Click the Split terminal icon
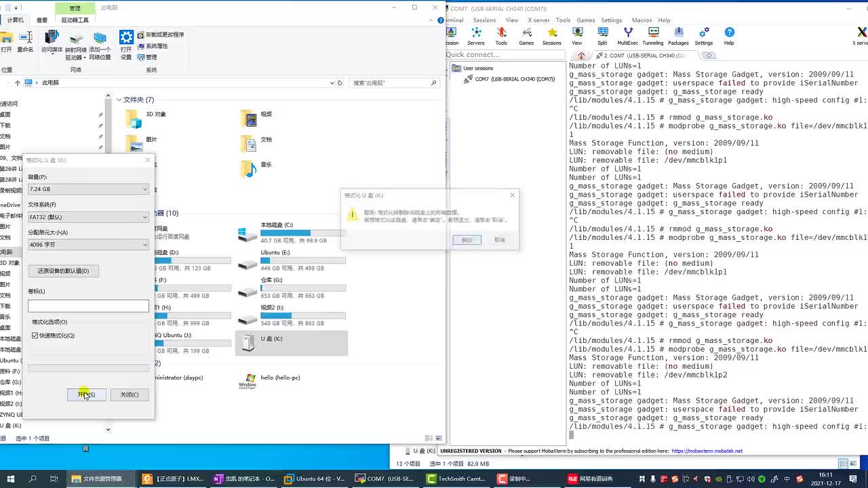Screen dimensions: 868x488 pos(602,36)
